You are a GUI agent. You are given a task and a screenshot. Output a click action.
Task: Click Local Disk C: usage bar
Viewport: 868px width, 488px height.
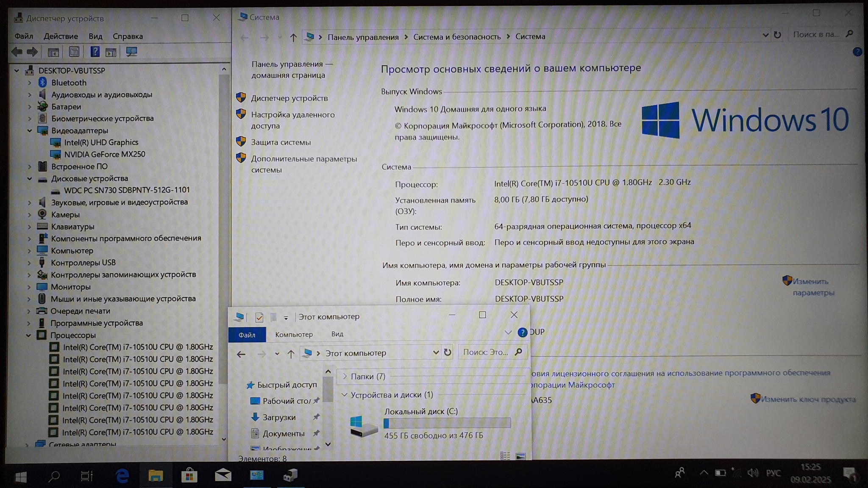[x=447, y=423]
